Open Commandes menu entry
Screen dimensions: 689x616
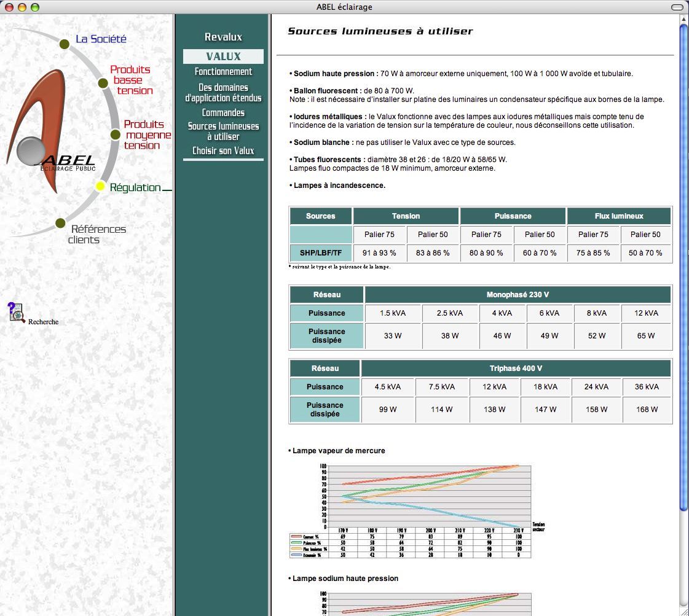[223, 113]
